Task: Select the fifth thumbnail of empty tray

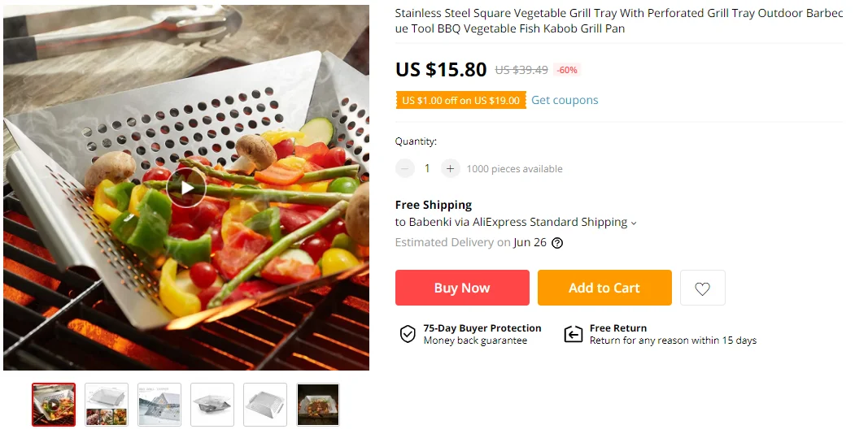Action: 265,405
